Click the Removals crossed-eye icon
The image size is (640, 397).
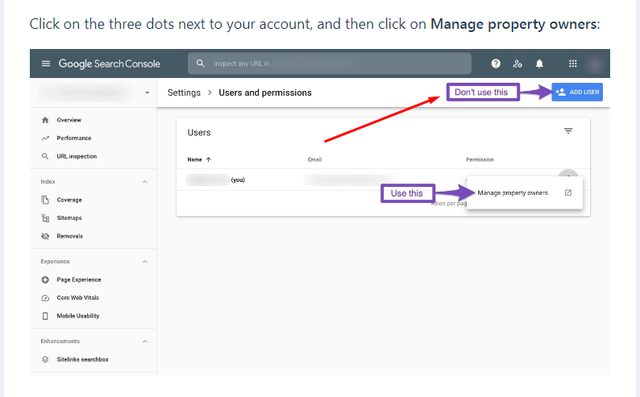45,236
